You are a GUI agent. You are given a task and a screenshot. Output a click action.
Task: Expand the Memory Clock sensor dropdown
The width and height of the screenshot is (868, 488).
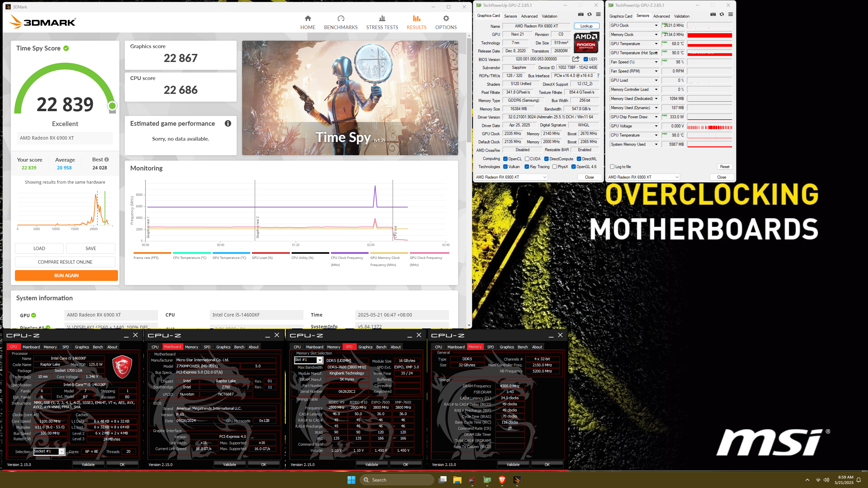point(656,35)
